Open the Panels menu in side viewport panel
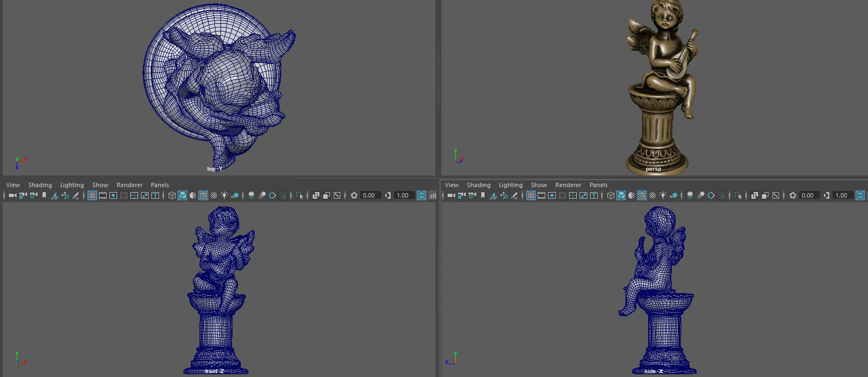 point(598,185)
